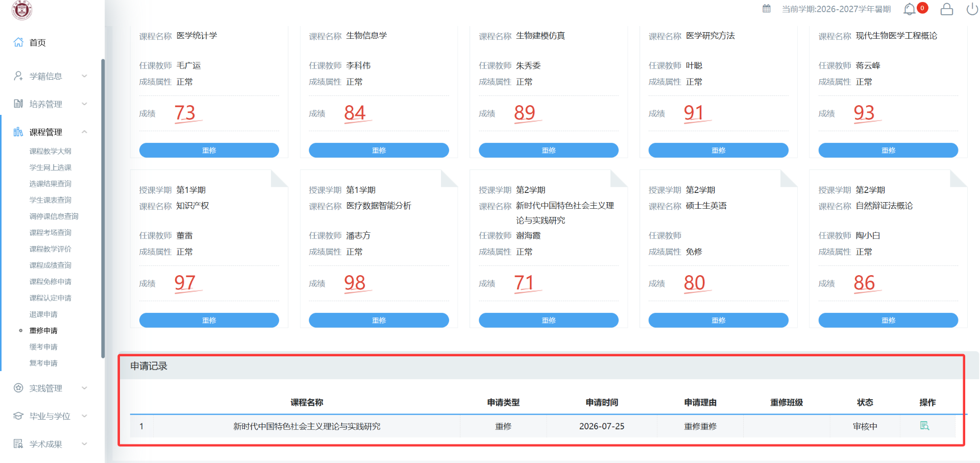Click the calendar icon beside current semester
This screenshot has height=463, width=980.
pyautogui.click(x=767, y=9)
